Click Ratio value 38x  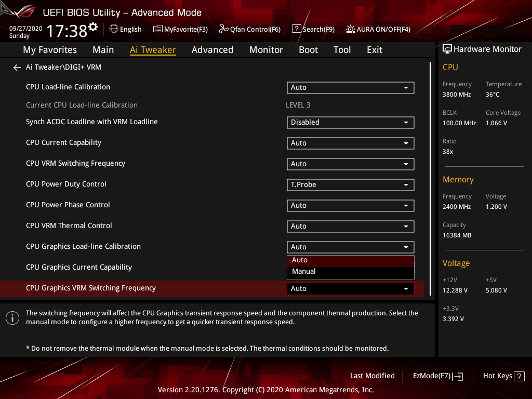[447, 152]
